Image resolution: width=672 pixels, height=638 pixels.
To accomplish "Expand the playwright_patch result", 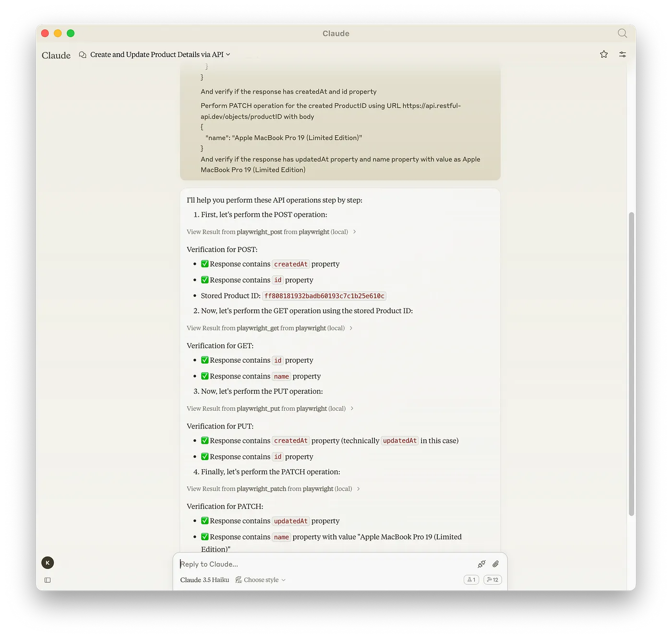I will pyautogui.click(x=273, y=489).
